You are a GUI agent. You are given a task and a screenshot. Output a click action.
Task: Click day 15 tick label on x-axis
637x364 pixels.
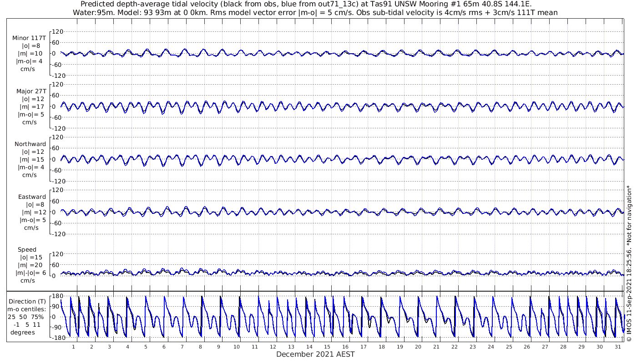click(327, 347)
